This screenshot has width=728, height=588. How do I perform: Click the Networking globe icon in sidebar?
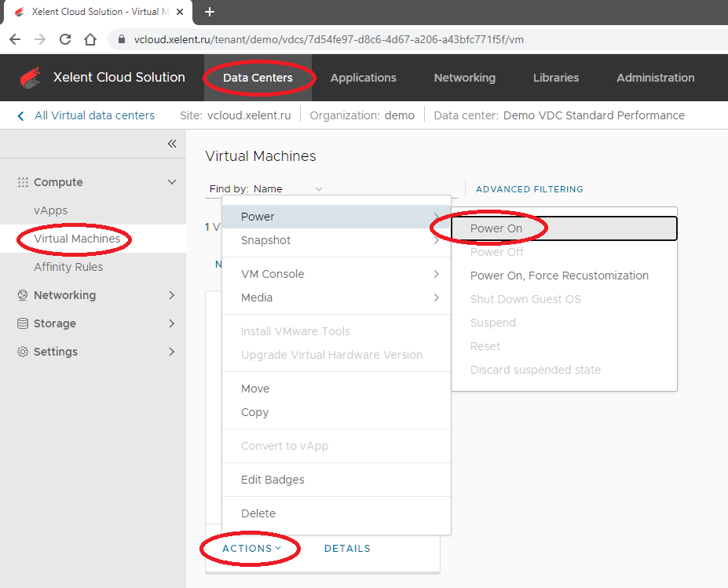pos(22,295)
